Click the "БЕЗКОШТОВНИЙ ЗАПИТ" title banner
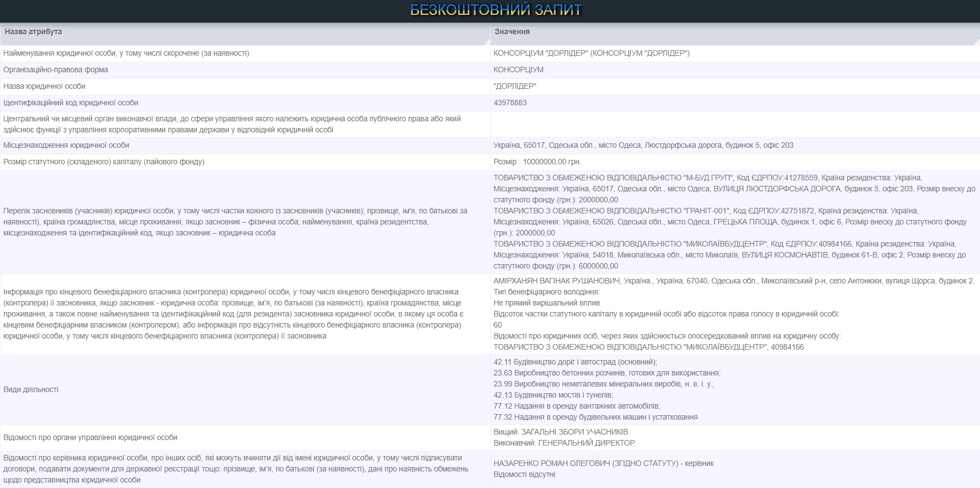 (496, 10)
